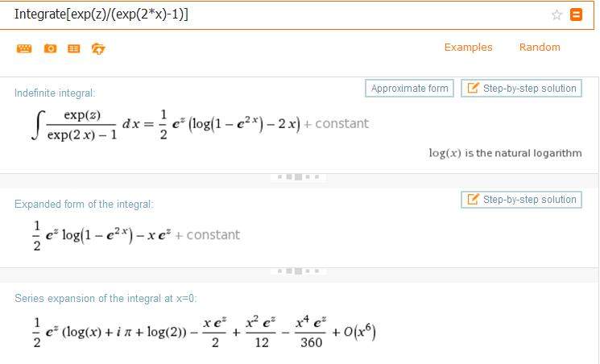Select the indefinite integral formula result
Screen dimensions: 600x364
tap(199, 124)
